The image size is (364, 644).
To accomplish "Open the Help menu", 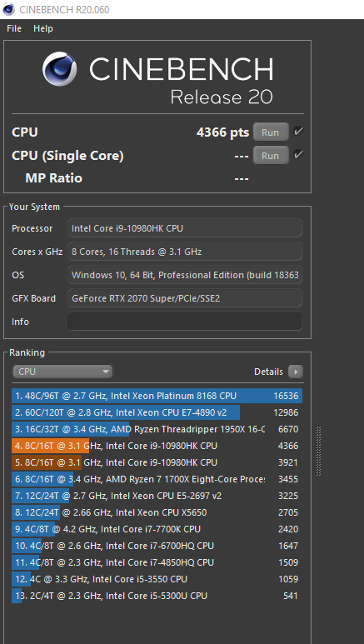I will (x=43, y=28).
